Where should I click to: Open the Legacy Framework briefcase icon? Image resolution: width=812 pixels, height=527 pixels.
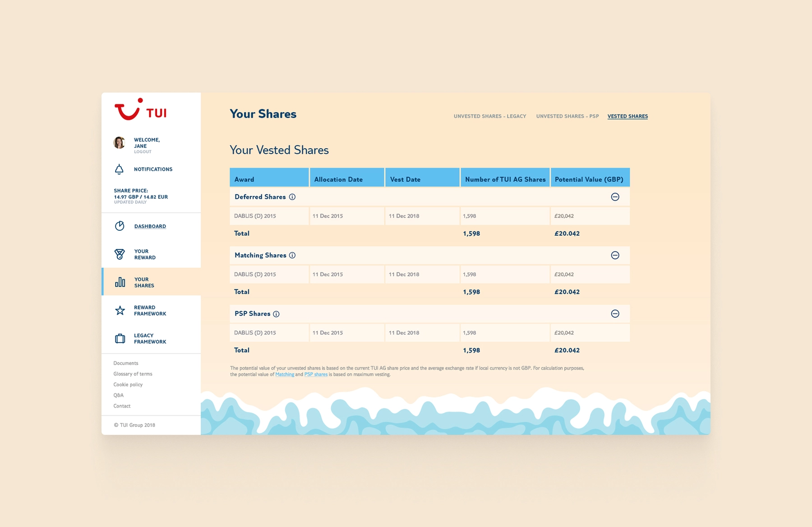[x=119, y=338]
